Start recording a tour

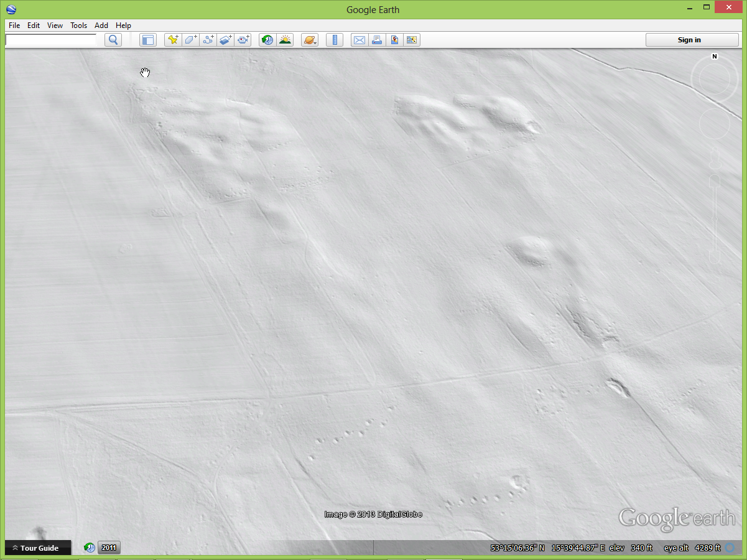243,40
